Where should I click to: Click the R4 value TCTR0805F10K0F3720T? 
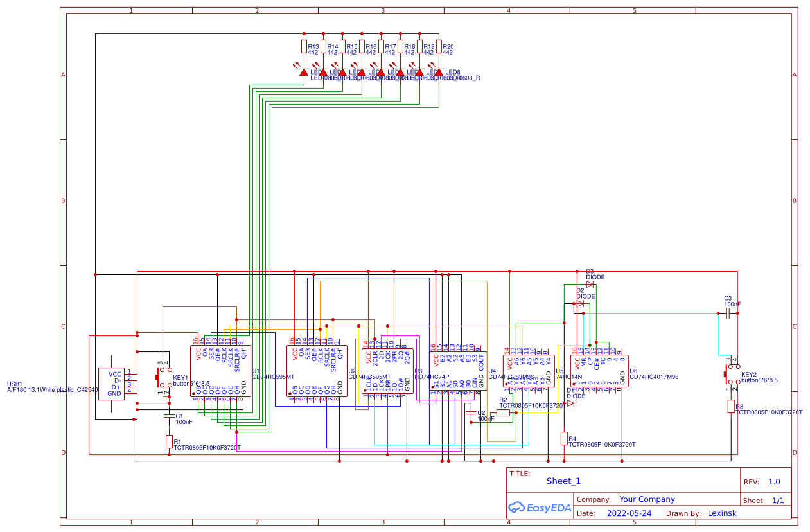pyautogui.click(x=602, y=444)
